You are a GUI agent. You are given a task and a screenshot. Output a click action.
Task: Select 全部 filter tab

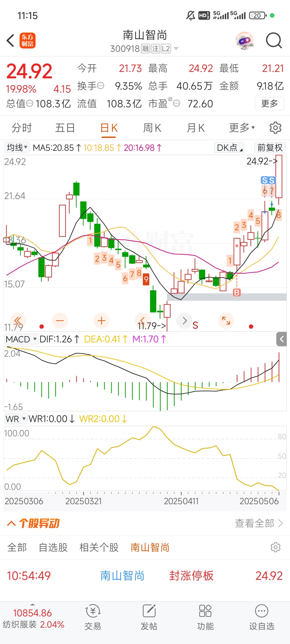(x=17, y=547)
